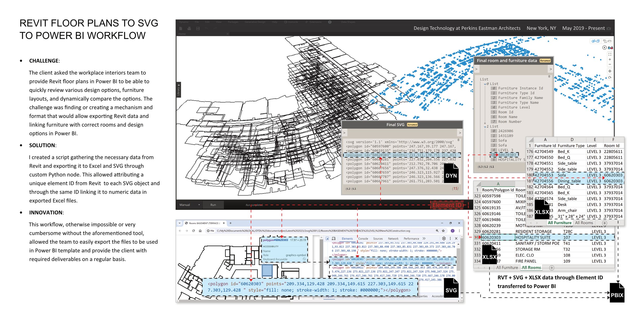Add a new sheet in the furniture workbook
This screenshot has height=322, width=644.
(x=605, y=223)
